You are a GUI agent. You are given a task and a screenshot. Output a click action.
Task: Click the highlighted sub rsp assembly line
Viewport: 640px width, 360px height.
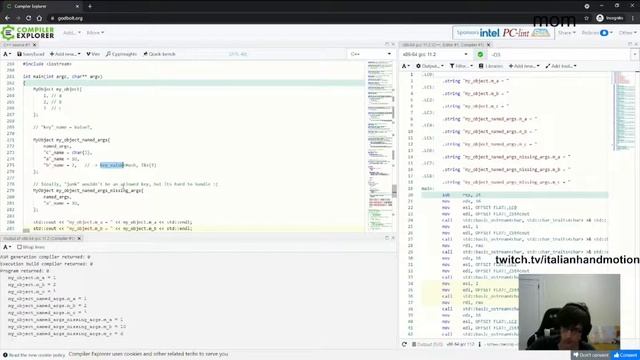pyautogui.click(x=515, y=195)
